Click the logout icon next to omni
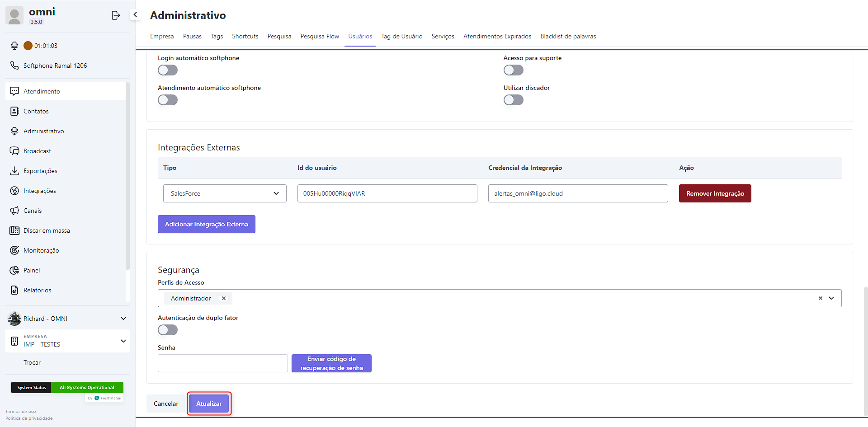Screen dimensions: 868x427 (x=116, y=15)
